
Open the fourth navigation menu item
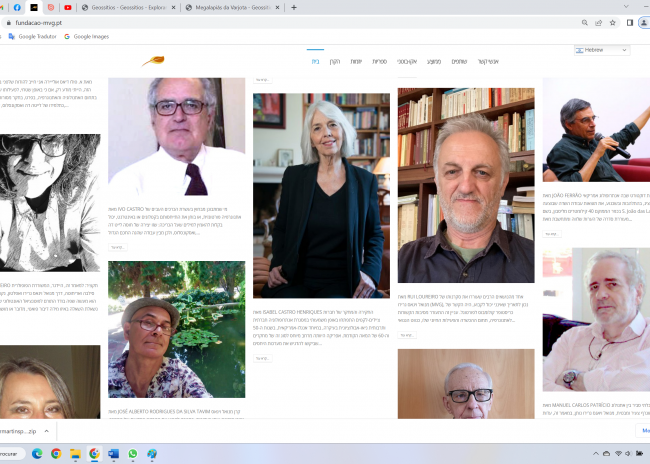point(379,61)
